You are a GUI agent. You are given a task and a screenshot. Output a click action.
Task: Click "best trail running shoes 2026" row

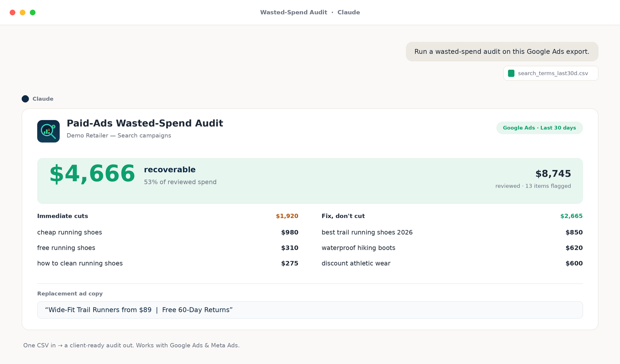click(x=452, y=232)
